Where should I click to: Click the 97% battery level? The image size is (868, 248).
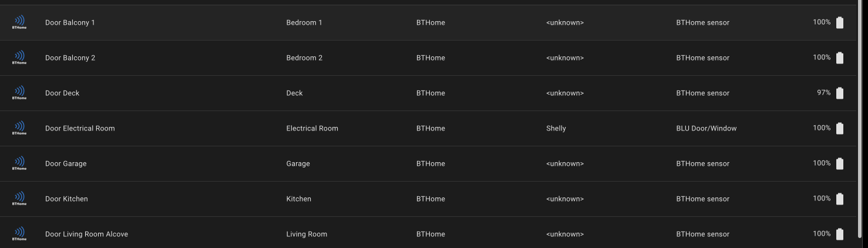823,93
